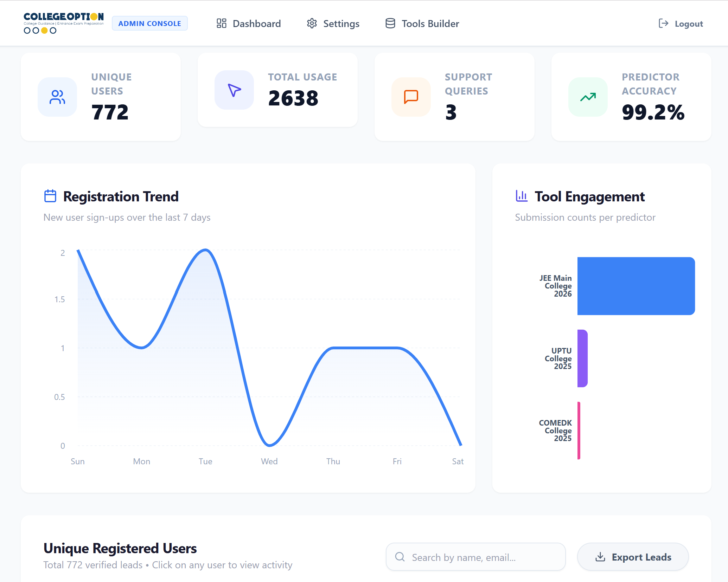Open the Tools Builder nav item
Viewport: 728px width, 582px height.
click(422, 24)
